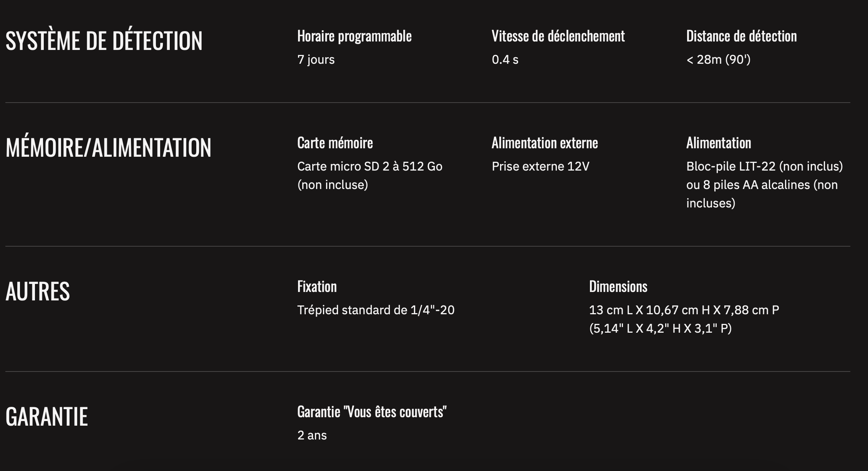Image resolution: width=868 pixels, height=471 pixels.
Task: Click the AUTRES section heading
Action: tap(38, 291)
